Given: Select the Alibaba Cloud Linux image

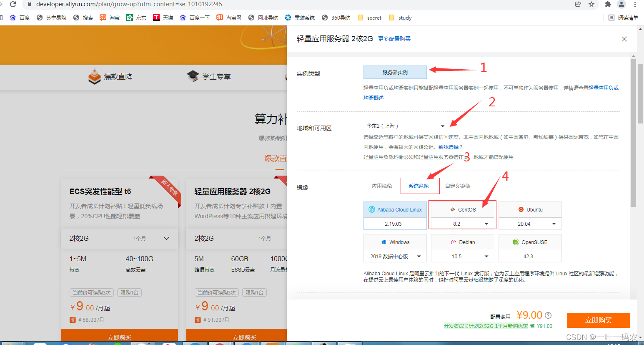Looking at the screenshot, I should tap(395, 209).
